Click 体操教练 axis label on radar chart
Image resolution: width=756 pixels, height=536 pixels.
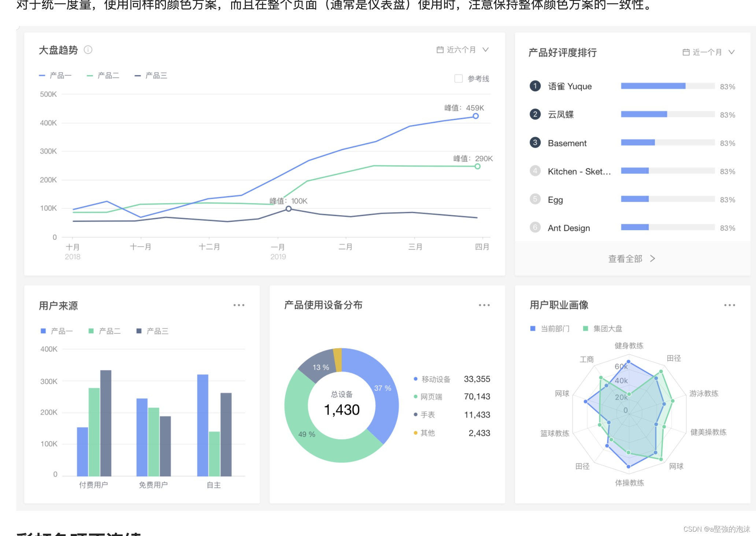point(629,483)
